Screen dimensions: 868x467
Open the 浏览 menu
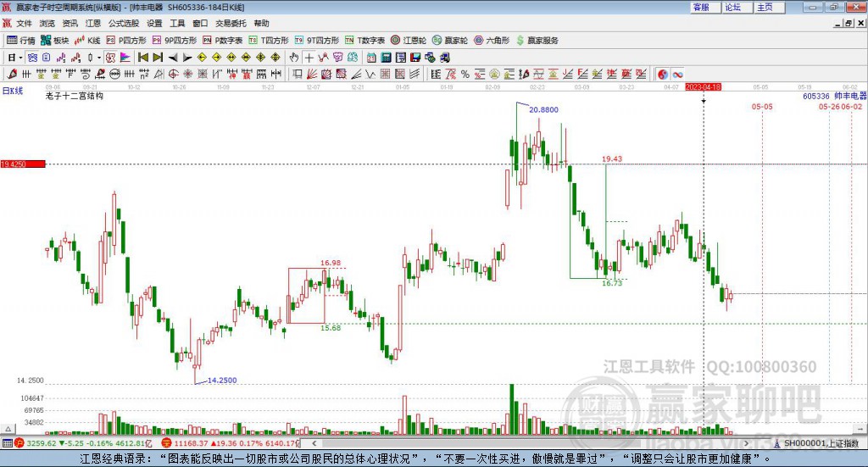(47, 23)
